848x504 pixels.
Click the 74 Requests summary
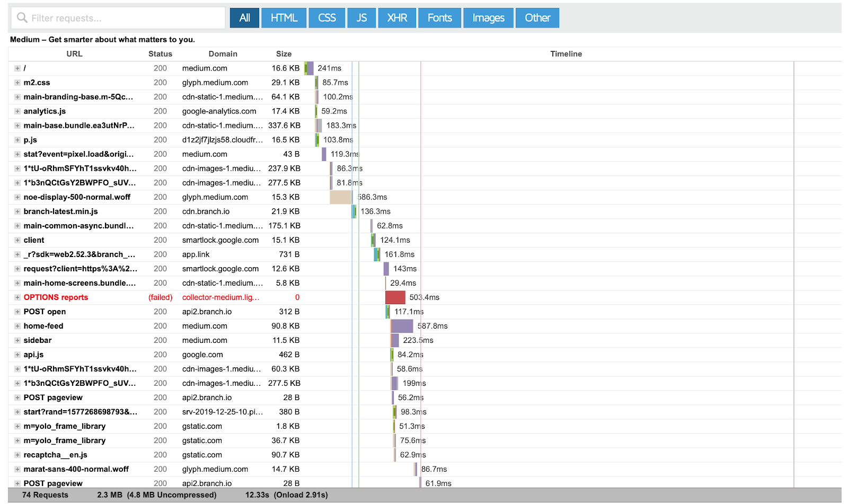point(45,495)
